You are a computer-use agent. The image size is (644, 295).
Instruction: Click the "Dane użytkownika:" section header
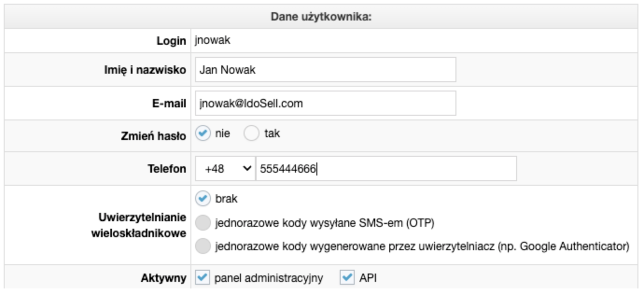[x=321, y=17]
